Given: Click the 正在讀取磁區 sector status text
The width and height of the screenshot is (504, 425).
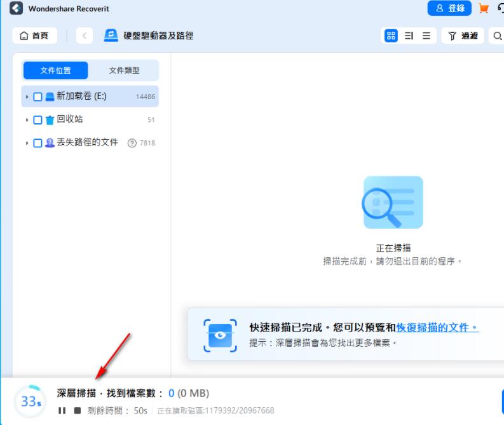Looking at the screenshot, I should click(x=215, y=410).
